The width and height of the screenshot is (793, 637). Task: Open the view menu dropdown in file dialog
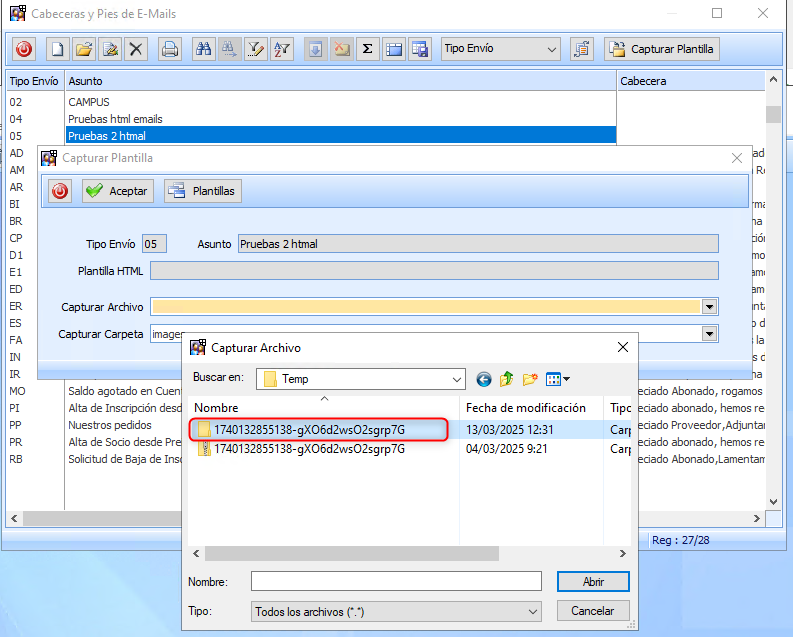[x=558, y=379]
